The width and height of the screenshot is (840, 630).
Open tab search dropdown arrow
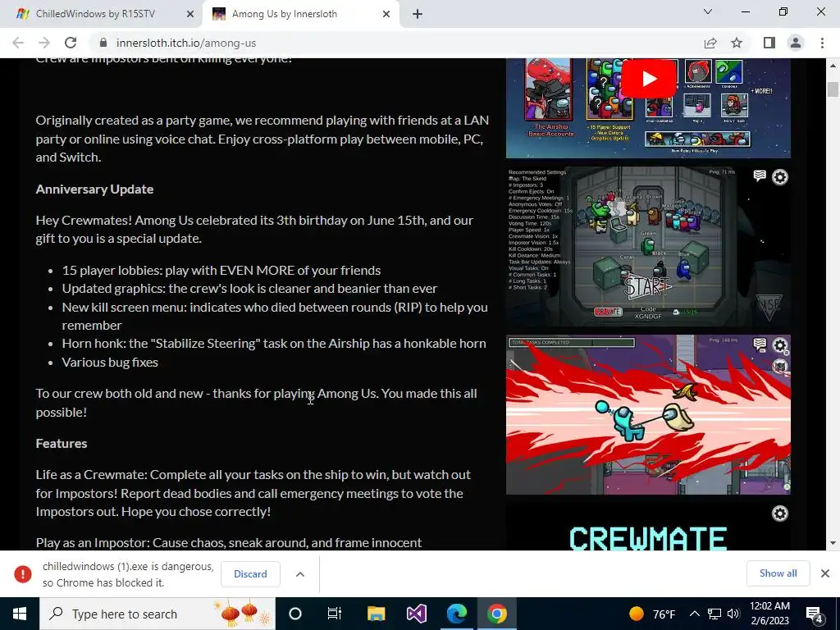[x=708, y=11]
